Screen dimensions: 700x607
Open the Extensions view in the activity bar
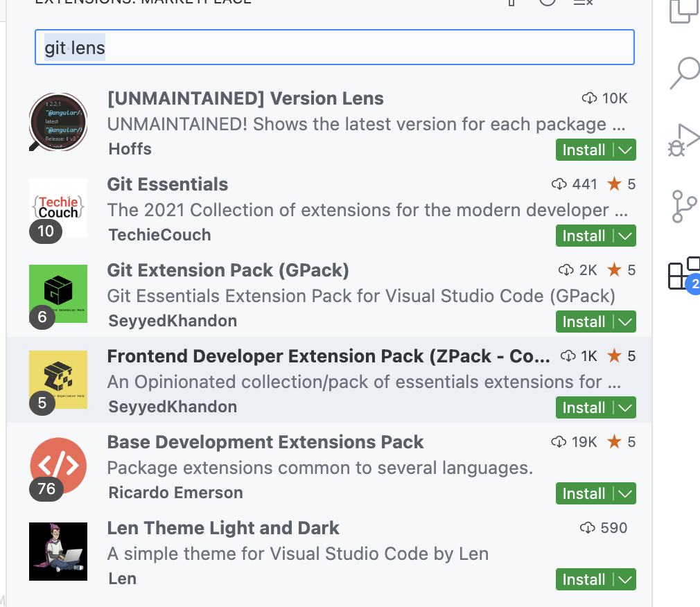coord(683,275)
